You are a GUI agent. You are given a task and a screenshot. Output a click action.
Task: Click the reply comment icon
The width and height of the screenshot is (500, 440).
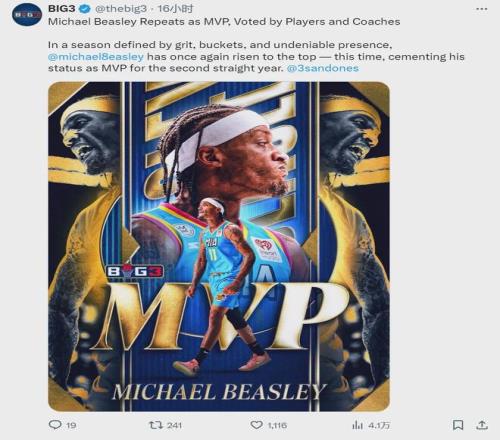55,425
